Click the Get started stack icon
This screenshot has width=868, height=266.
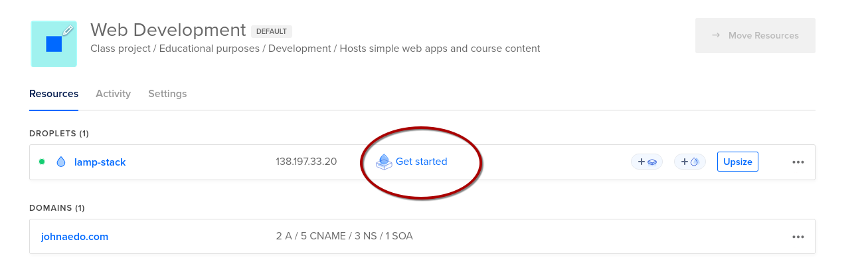384,162
